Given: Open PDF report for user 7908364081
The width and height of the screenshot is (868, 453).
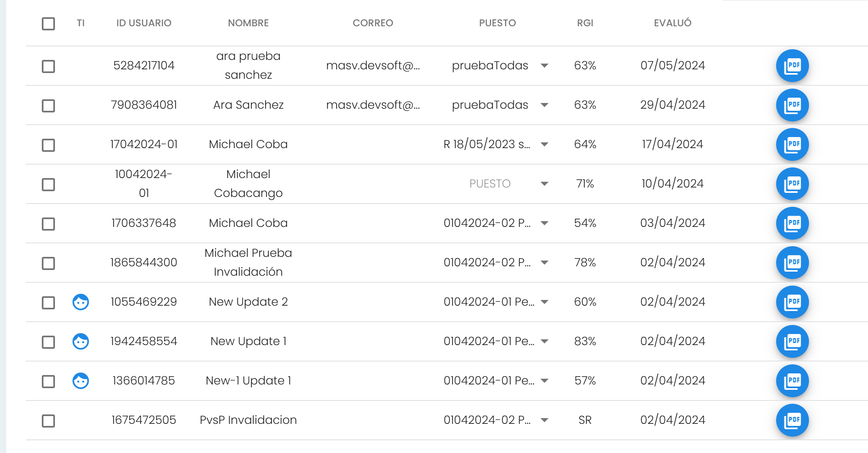Looking at the screenshot, I should tap(792, 105).
